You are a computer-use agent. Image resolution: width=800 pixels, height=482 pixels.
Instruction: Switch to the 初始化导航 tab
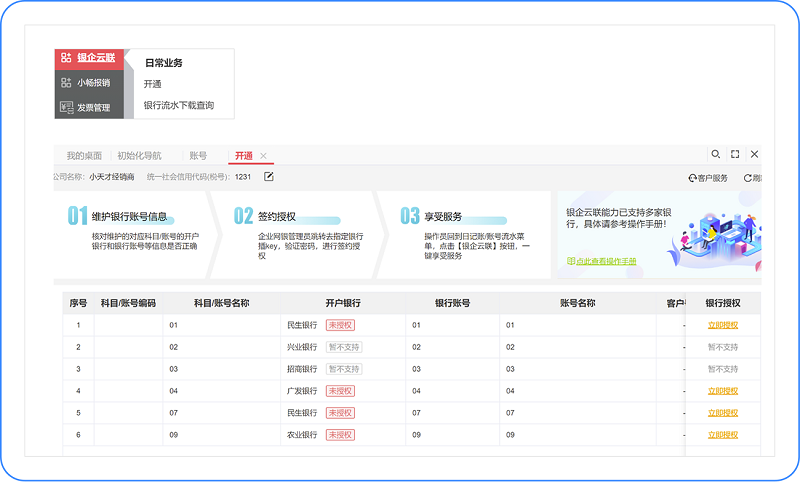point(139,156)
